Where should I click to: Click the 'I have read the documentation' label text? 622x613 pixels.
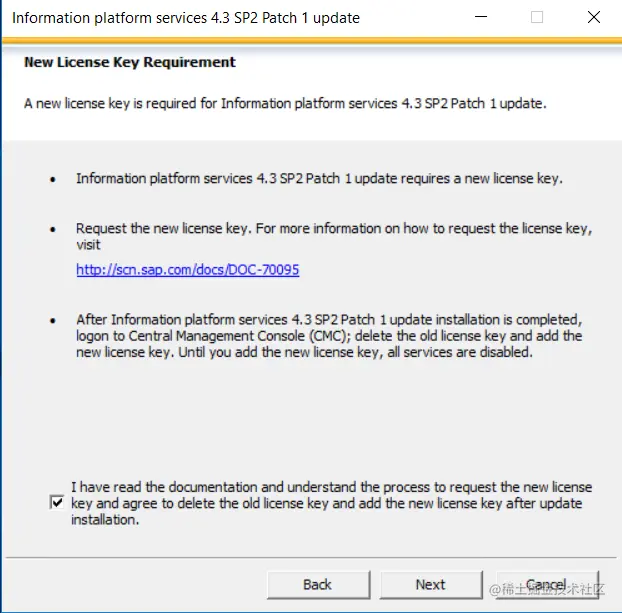click(x=332, y=503)
